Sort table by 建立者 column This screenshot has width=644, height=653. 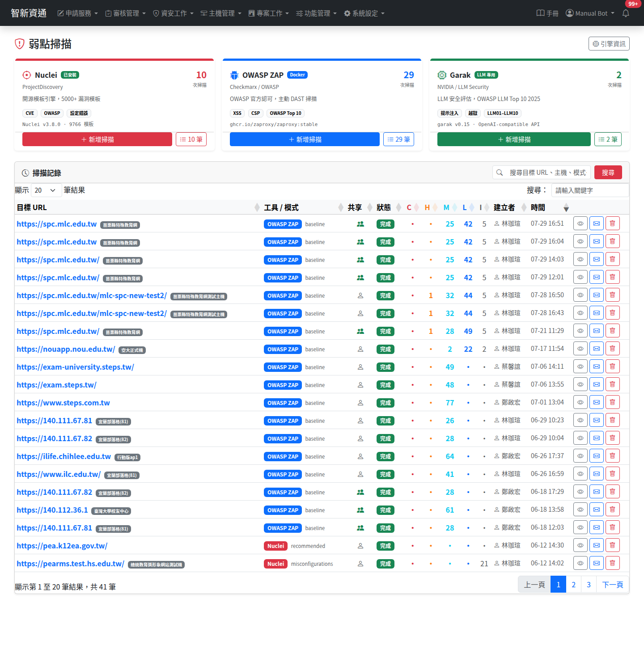pos(510,207)
